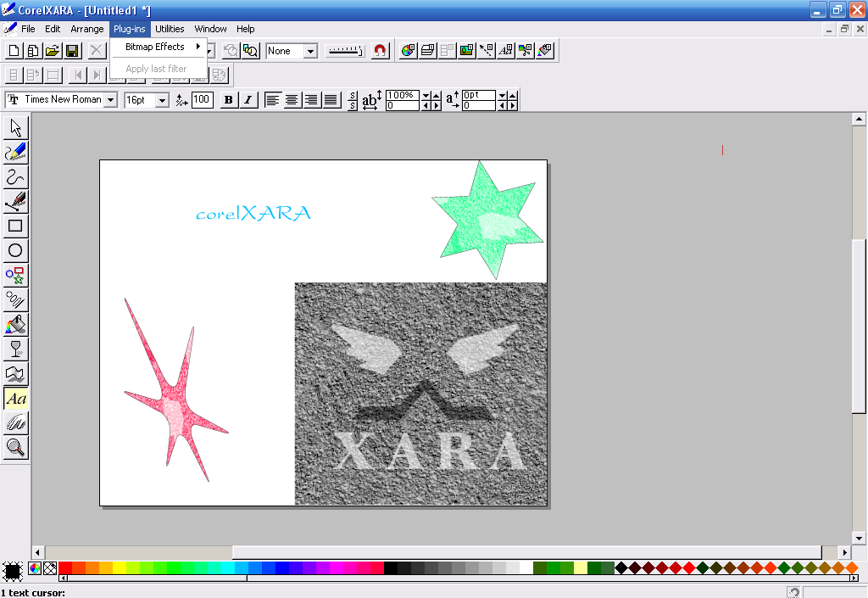Viewport: 868px width, 598px height.
Task: Toggle Bold text formatting
Action: (x=229, y=100)
